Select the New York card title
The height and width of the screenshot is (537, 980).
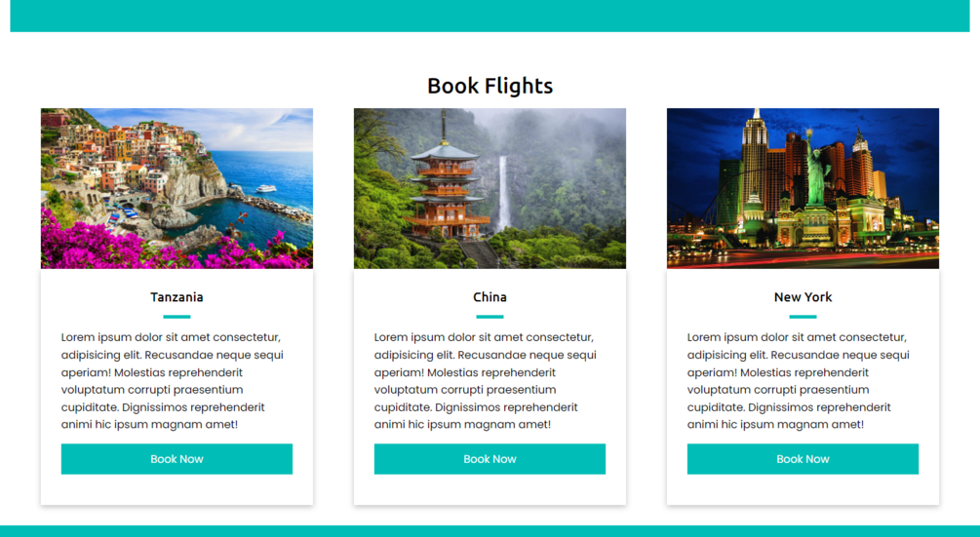click(x=804, y=297)
